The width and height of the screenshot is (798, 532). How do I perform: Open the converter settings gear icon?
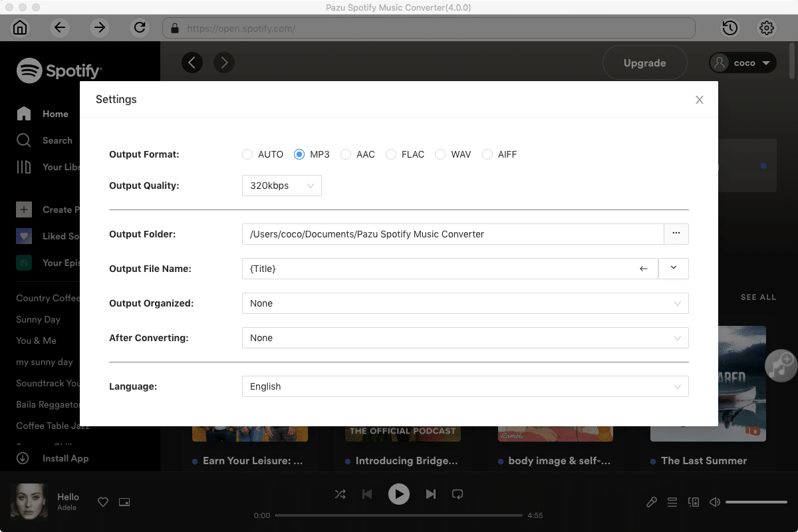(766, 28)
